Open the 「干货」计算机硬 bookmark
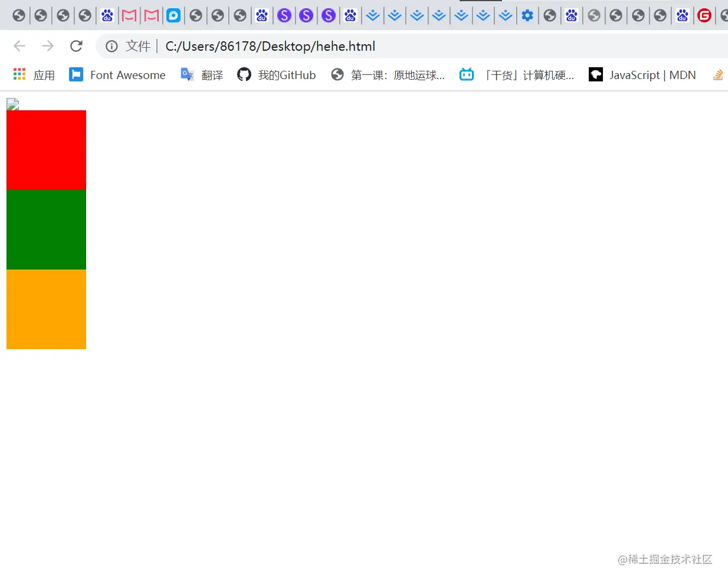 [517, 75]
